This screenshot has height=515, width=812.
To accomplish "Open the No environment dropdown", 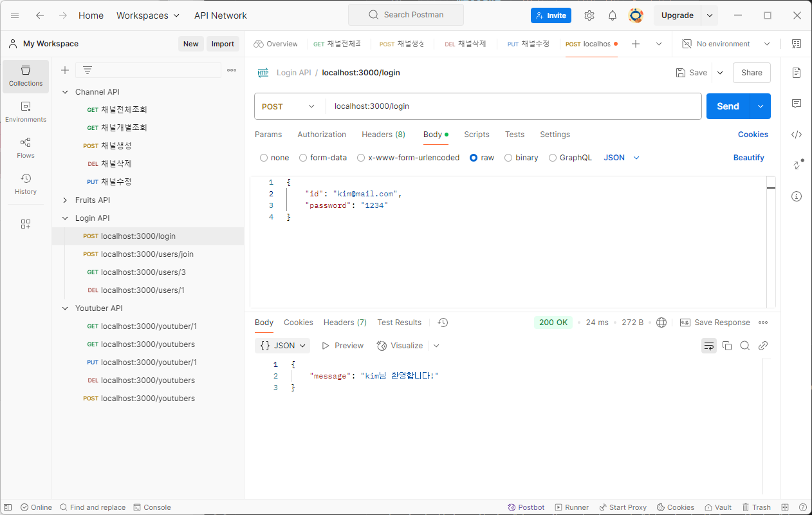I will (726, 44).
